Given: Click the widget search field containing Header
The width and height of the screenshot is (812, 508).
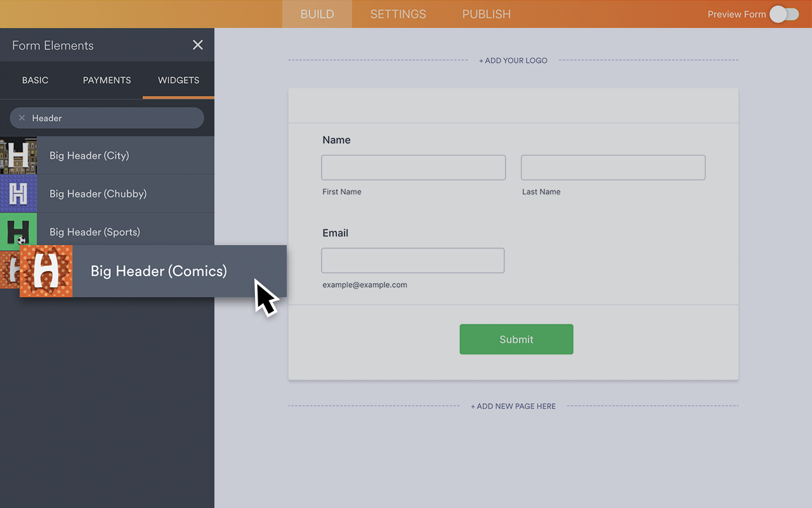Looking at the screenshot, I should point(114,118).
